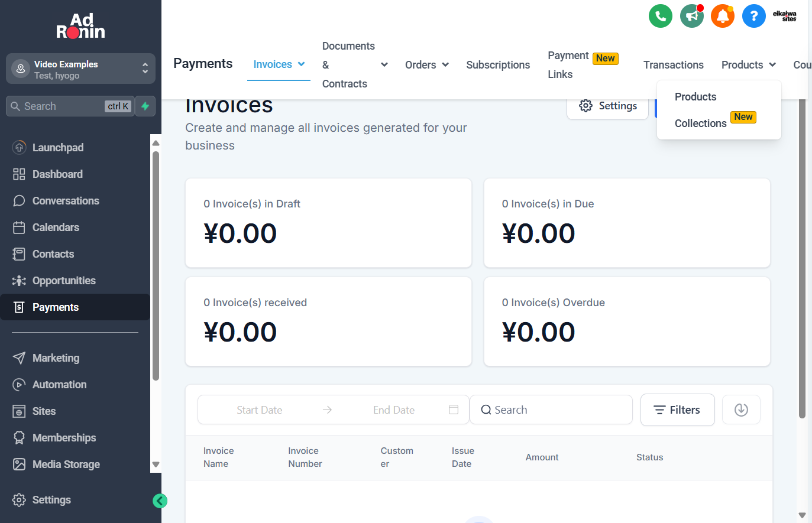Select Subscriptions tab
This screenshot has height=523, width=812.
point(498,65)
